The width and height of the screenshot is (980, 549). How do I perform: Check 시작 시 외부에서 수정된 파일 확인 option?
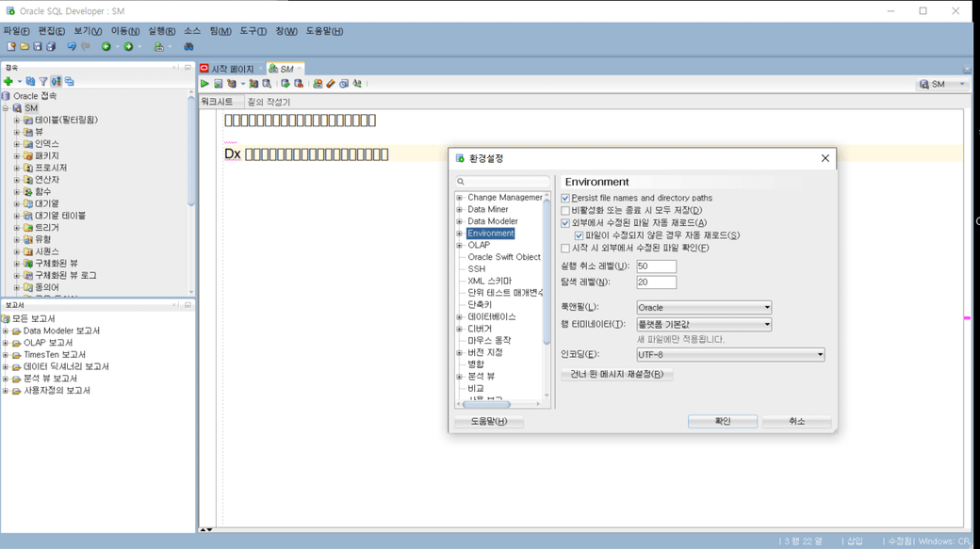pos(565,249)
